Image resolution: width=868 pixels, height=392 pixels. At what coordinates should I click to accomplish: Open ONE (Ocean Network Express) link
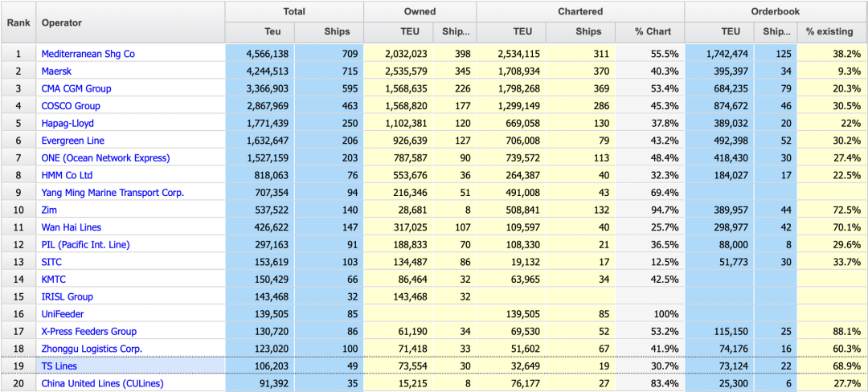click(105, 158)
